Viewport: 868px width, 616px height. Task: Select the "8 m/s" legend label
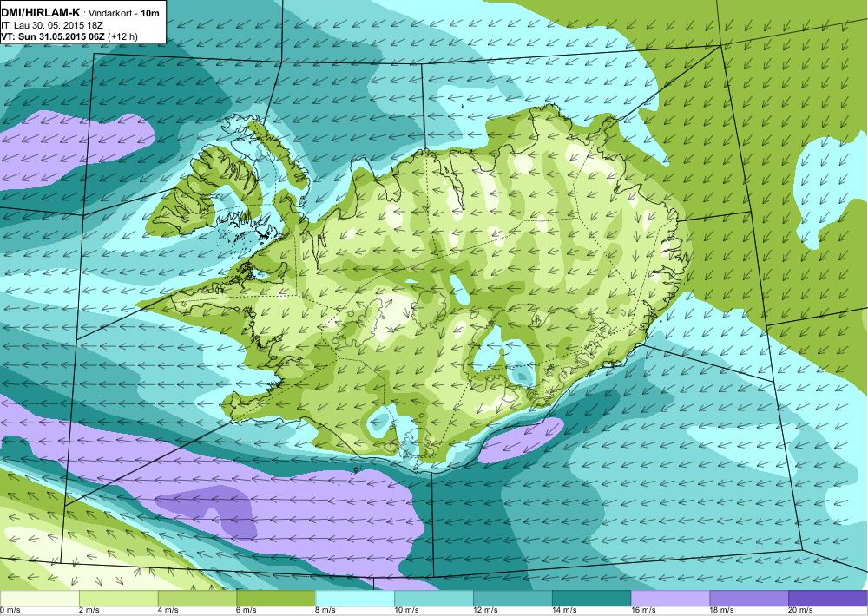(x=326, y=610)
